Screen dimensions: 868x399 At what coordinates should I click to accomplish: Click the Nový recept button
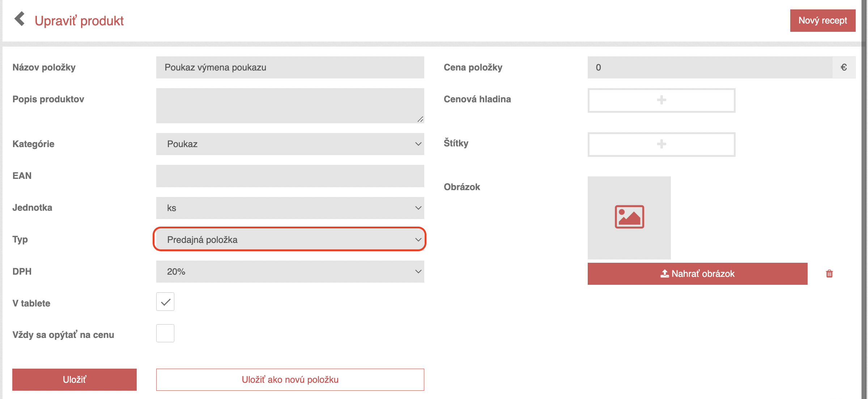[x=822, y=21]
